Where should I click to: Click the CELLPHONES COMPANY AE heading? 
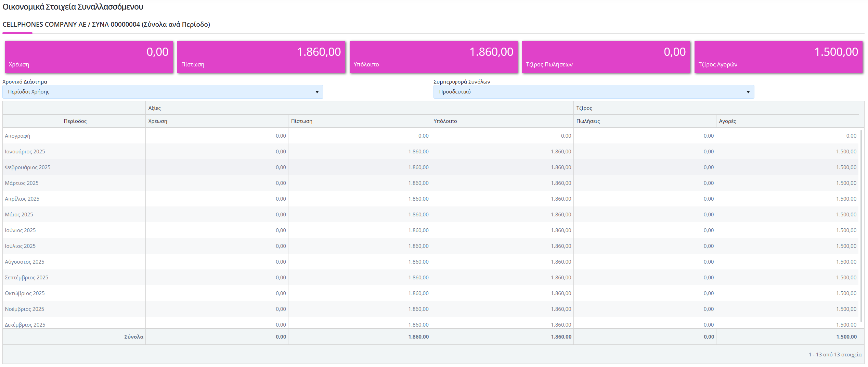pyautogui.click(x=106, y=24)
